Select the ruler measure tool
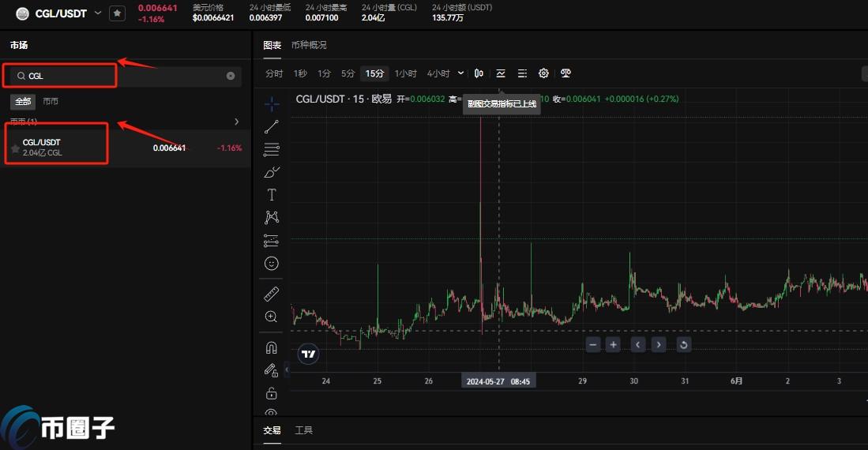This screenshot has width=868, height=450. point(272,294)
